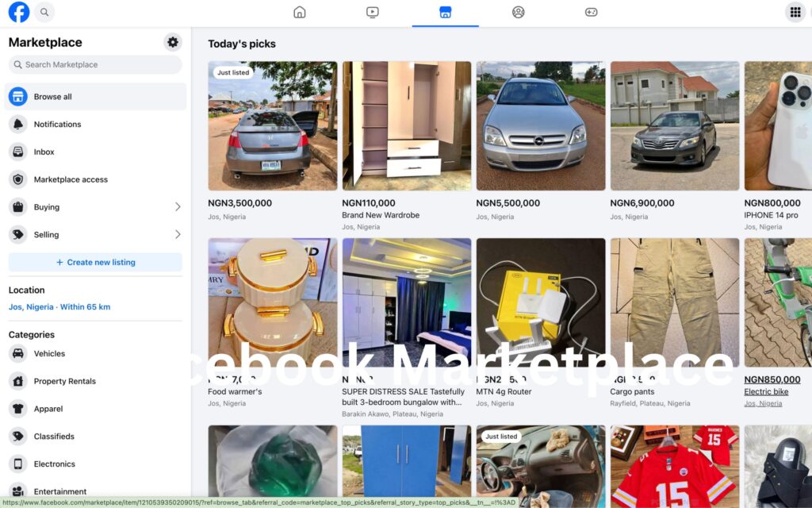Click the Brand New Wardrobe title
The width and height of the screenshot is (812, 508).
pos(381,215)
